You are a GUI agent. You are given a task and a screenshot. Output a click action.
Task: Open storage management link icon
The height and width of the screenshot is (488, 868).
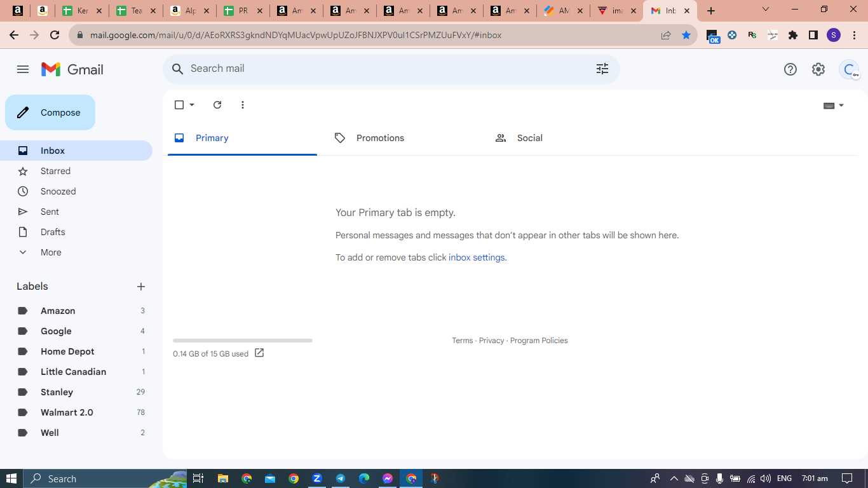(259, 353)
